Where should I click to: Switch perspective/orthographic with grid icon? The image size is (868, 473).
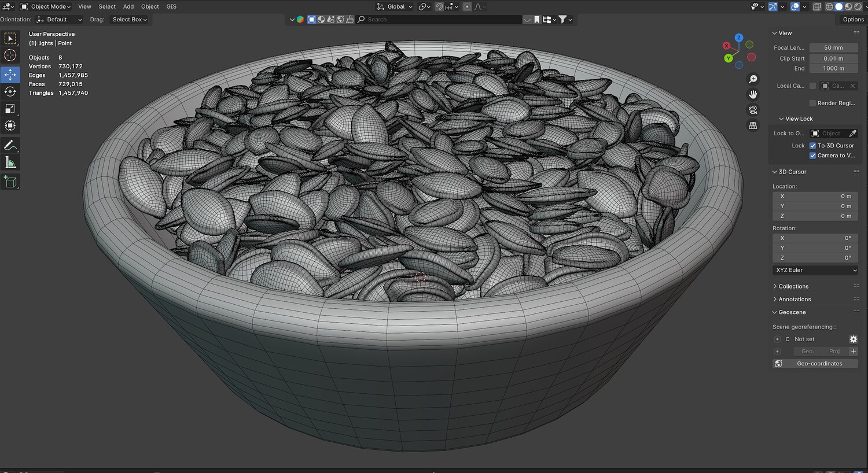753,125
